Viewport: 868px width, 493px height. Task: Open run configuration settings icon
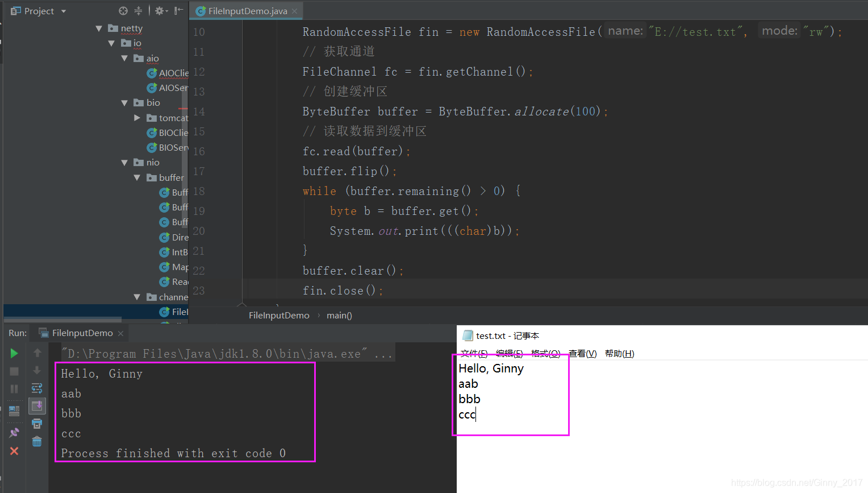(159, 11)
